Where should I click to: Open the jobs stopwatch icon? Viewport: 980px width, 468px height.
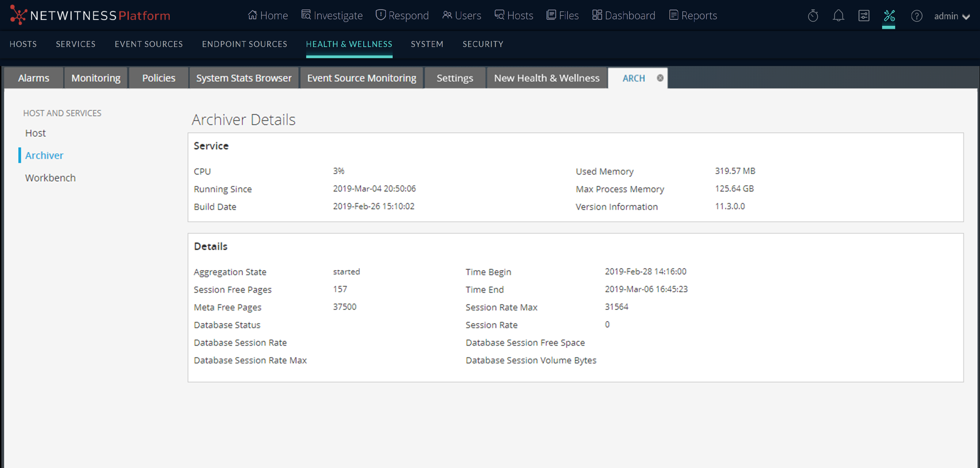pos(812,15)
